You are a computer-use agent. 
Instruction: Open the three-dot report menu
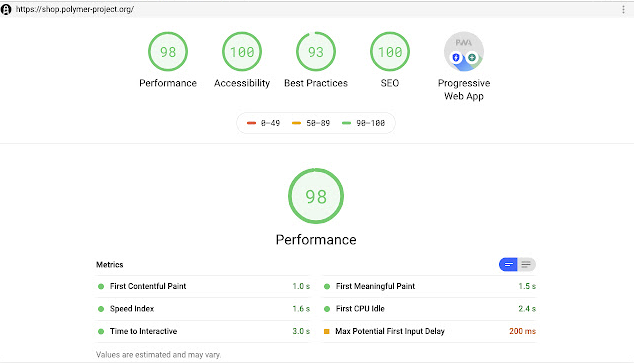click(x=623, y=10)
